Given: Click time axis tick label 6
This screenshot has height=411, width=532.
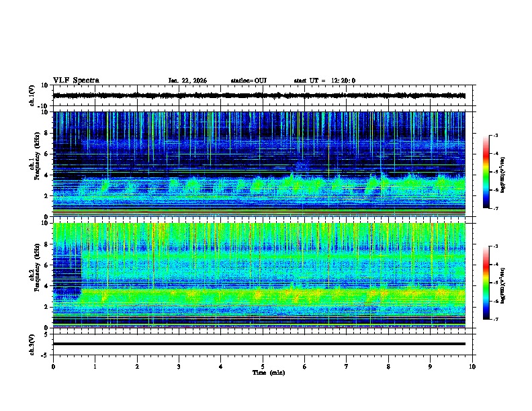Looking at the screenshot, I should (305, 367).
